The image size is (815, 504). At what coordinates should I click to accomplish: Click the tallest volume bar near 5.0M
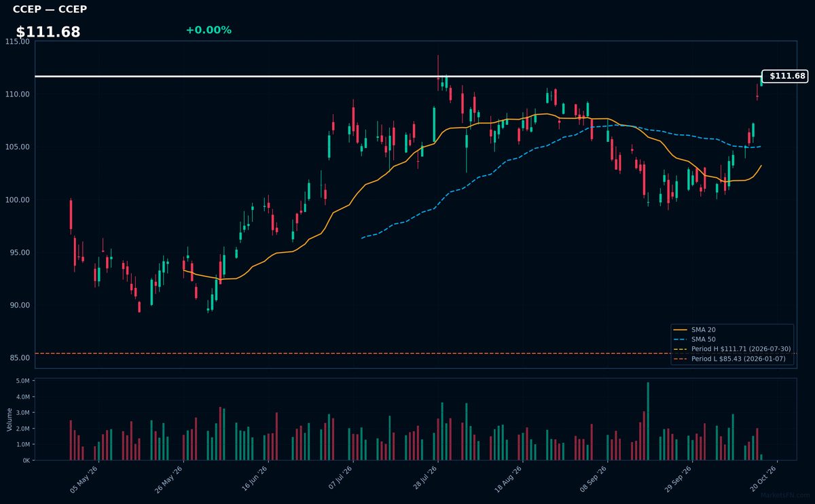[648, 421]
